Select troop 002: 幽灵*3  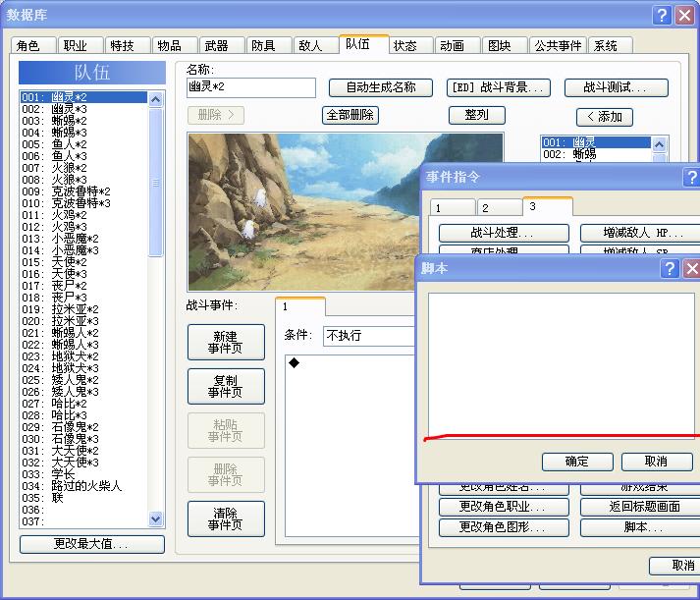coord(83,109)
